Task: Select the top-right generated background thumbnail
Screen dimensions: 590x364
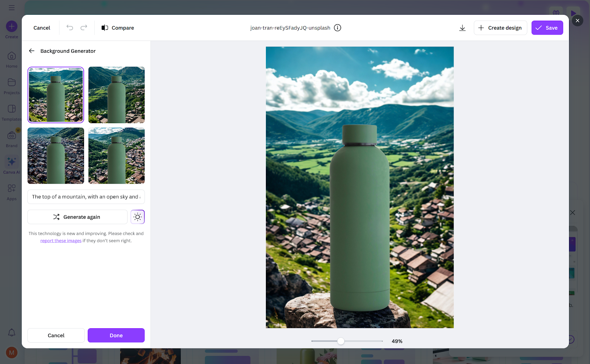Action: [117, 95]
